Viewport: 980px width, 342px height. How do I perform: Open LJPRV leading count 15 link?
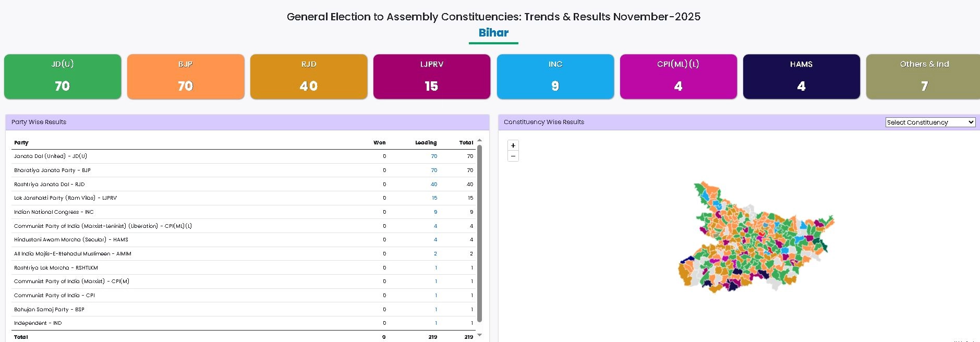coord(434,198)
